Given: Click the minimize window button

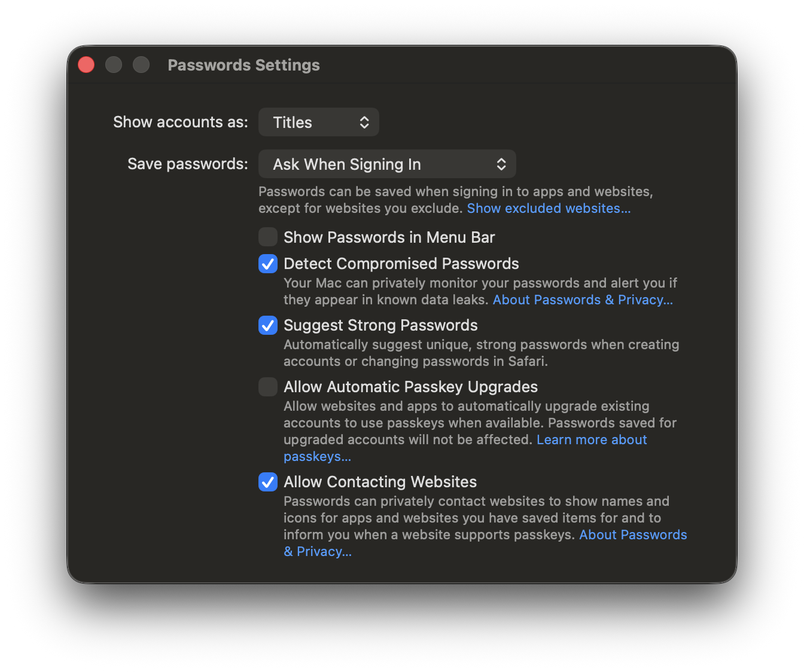Looking at the screenshot, I should [114, 65].
